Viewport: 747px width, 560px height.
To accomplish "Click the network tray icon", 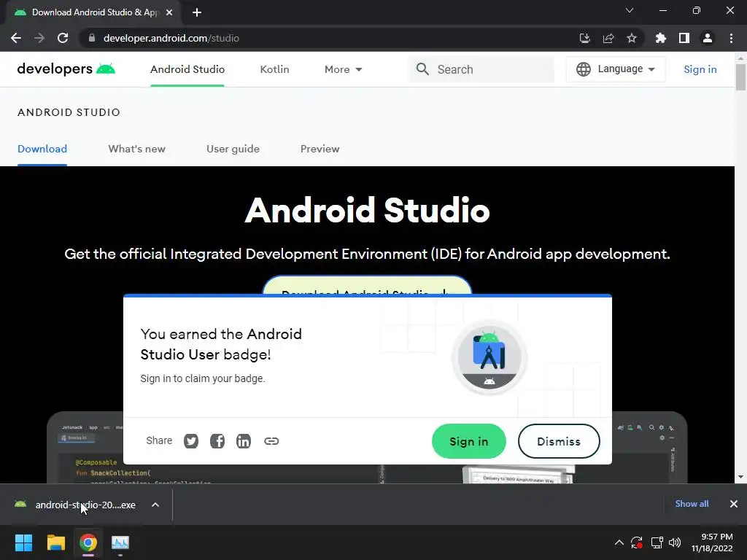I will pos(657,542).
